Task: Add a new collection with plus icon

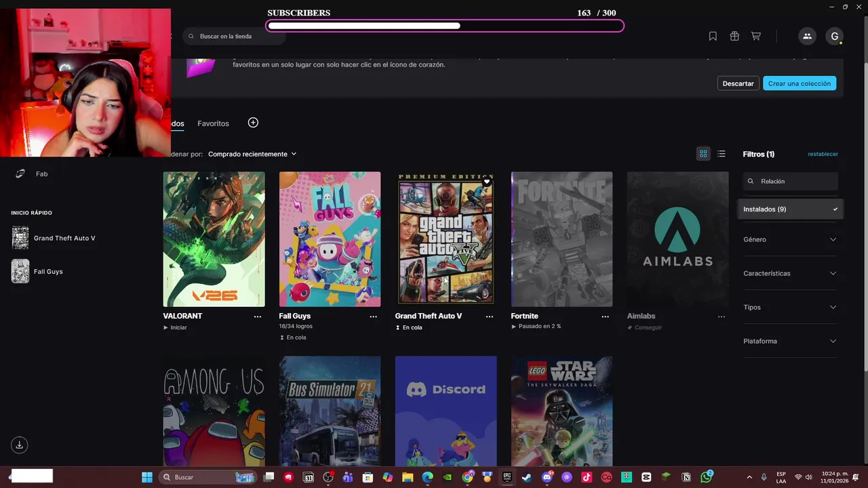Action: click(x=253, y=123)
